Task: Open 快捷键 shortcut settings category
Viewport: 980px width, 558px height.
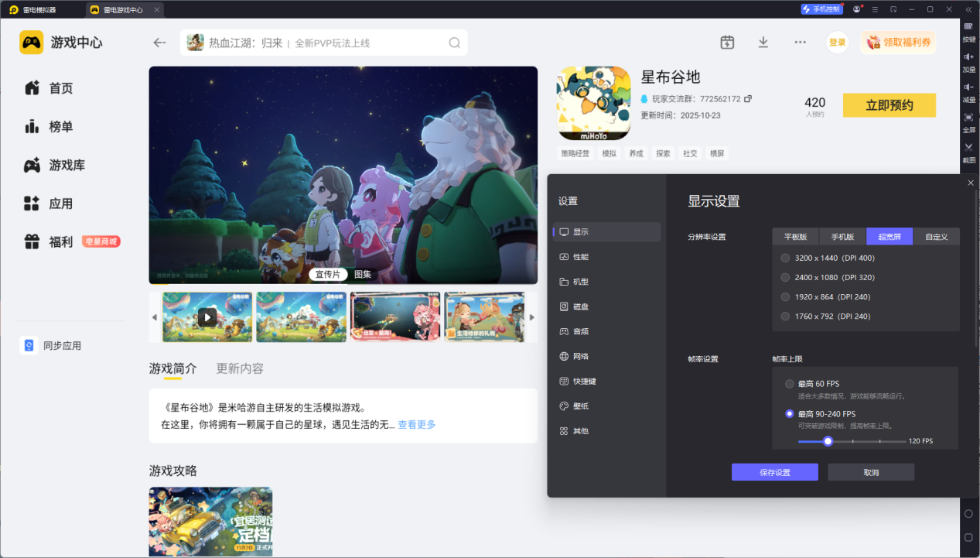Action: [607, 381]
